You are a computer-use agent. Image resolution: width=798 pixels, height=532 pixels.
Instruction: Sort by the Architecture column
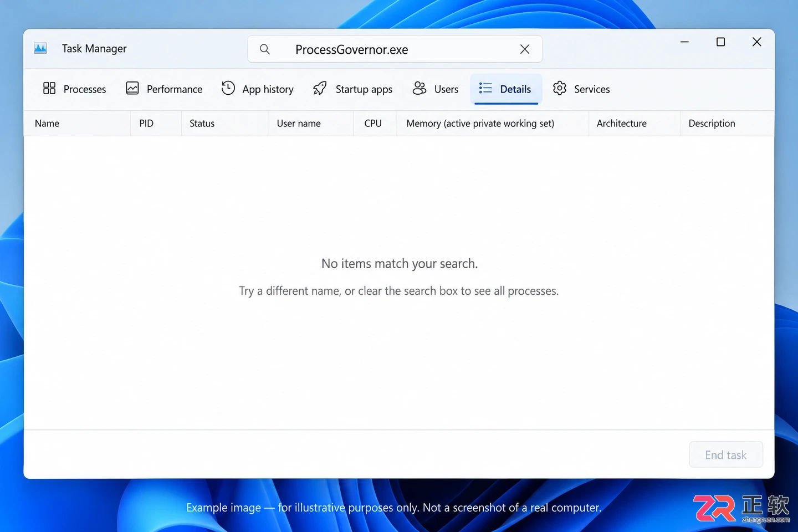(635, 124)
